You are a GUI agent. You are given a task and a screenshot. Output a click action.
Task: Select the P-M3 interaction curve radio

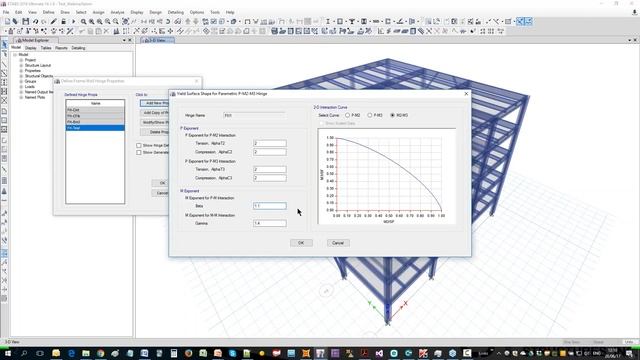click(370, 116)
